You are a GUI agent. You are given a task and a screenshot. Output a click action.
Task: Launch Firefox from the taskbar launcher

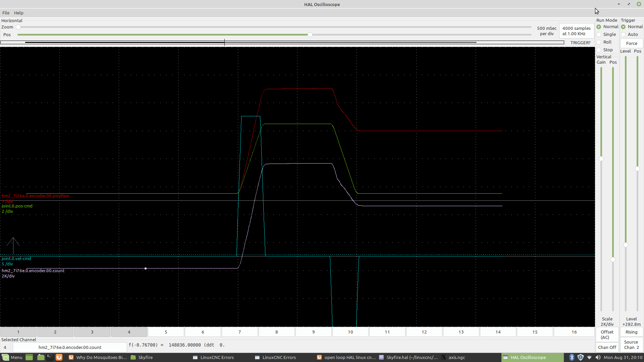(59, 357)
